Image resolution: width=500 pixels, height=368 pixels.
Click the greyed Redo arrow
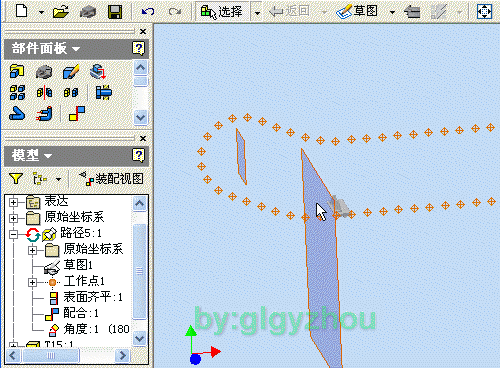coord(175,12)
